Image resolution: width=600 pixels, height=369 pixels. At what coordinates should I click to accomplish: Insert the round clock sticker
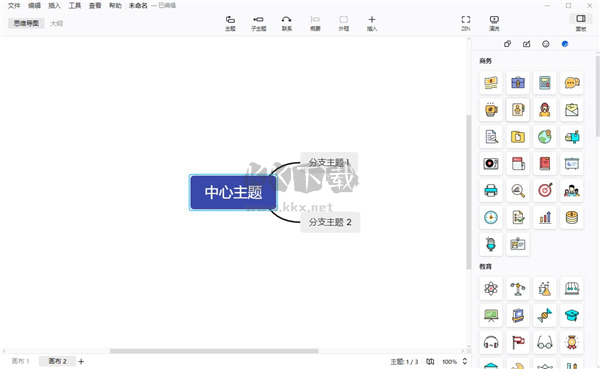(x=491, y=217)
